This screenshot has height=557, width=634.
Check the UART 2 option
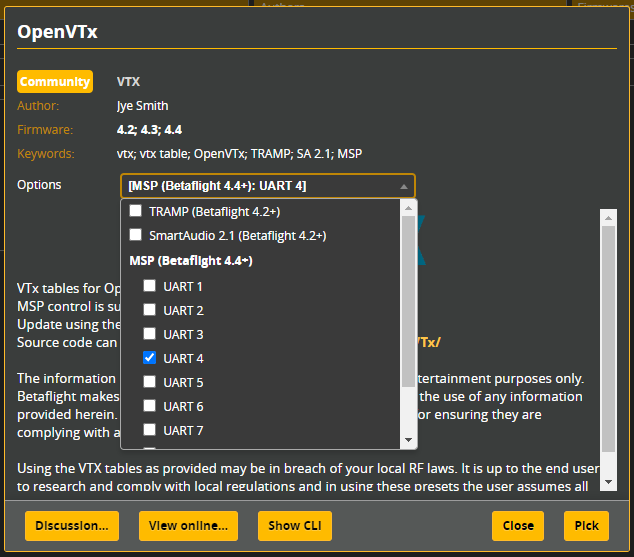(150, 310)
